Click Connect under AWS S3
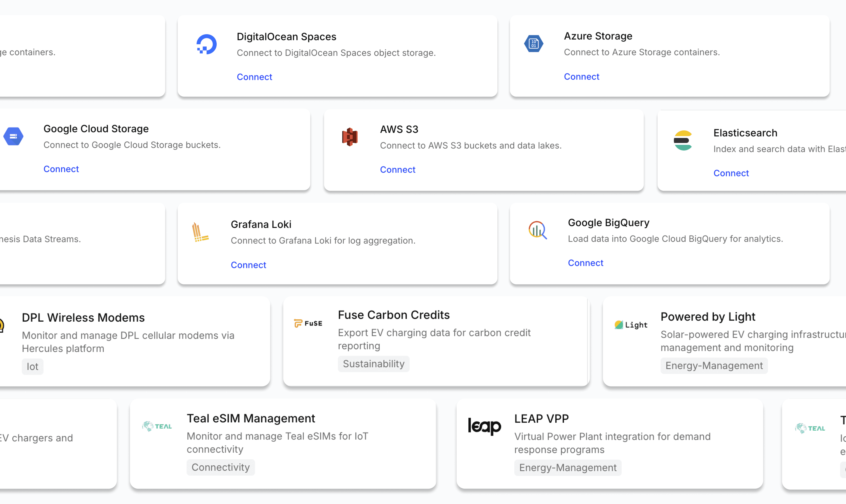This screenshot has width=846, height=504. 398,170
